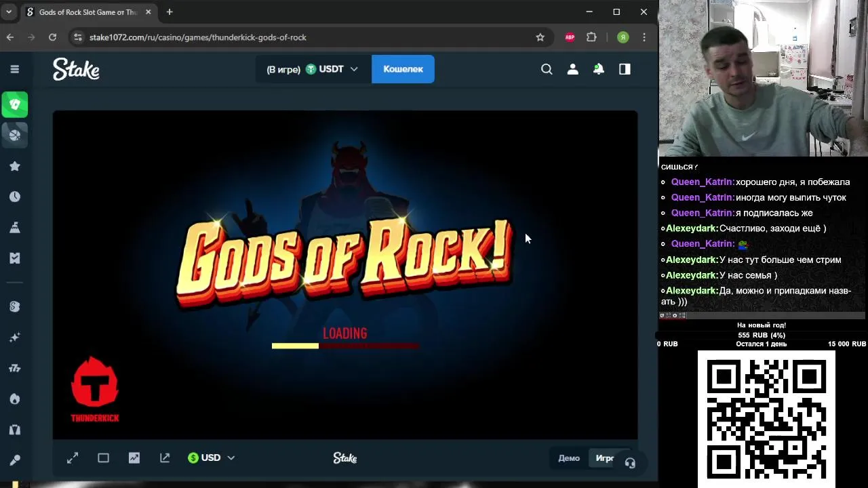
Task: Click the '15 000 RUB' goal amount
Action: 846,344
